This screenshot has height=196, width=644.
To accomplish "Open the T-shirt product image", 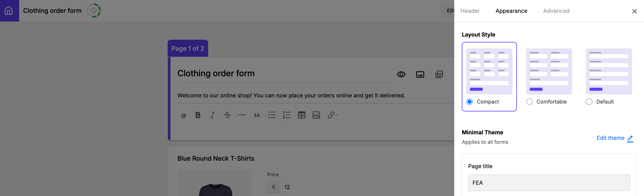I will pos(214,183).
